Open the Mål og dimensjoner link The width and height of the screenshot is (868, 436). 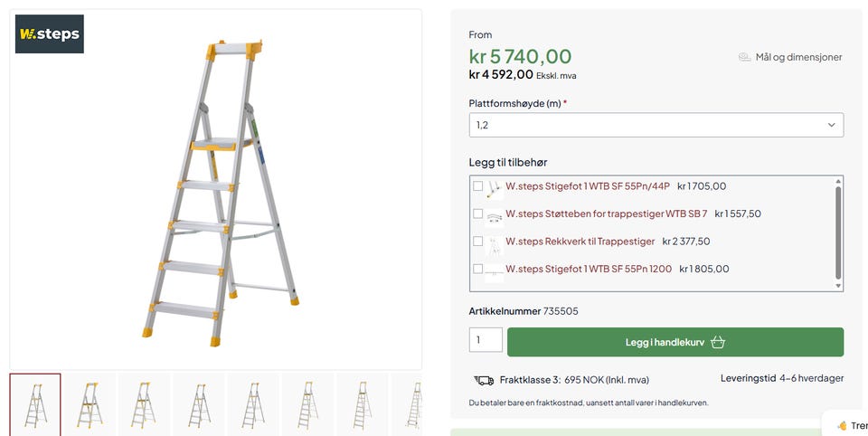[x=798, y=57]
